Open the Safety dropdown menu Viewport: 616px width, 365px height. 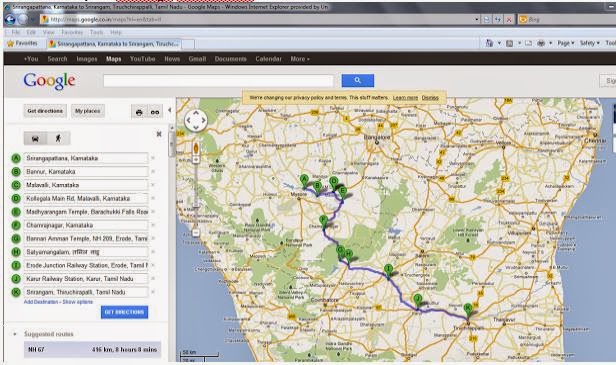590,43
